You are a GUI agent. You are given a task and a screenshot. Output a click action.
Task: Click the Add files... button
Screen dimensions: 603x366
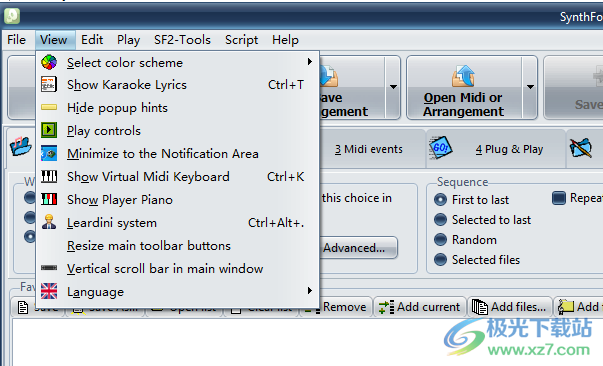(x=510, y=307)
